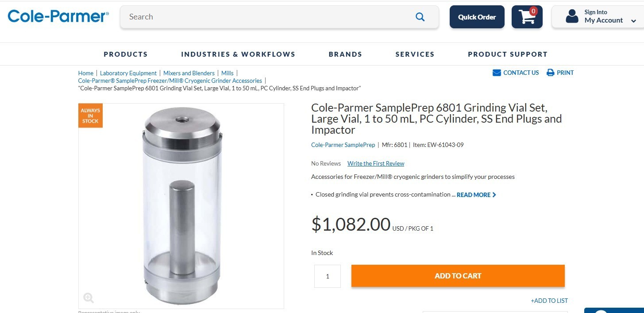Click the Quick Order button
Viewport: 644px width, 313px height.
(477, 17)
